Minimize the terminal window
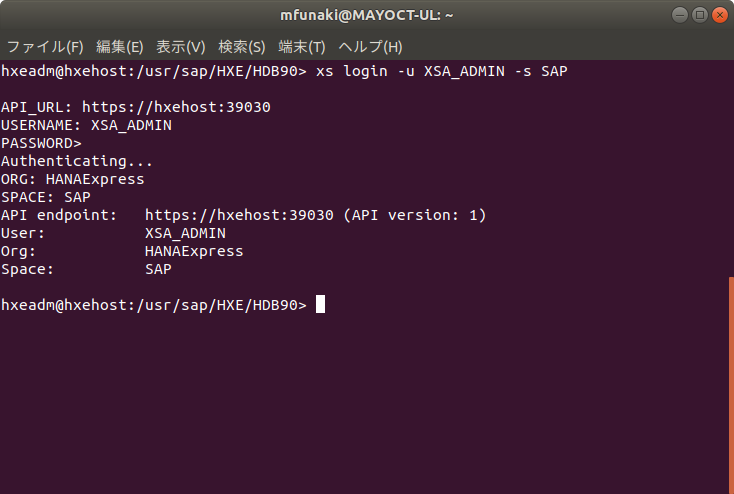 point(680,15)
